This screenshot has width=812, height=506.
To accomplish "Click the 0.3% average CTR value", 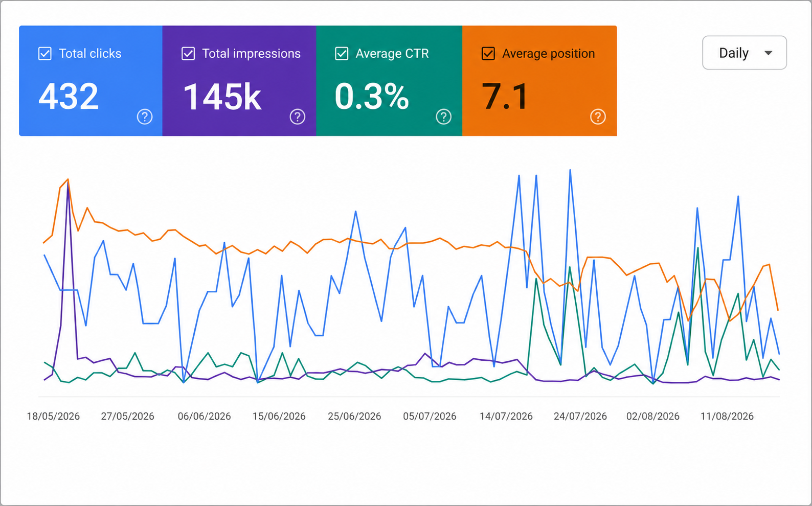I will [x=372, y=97].
